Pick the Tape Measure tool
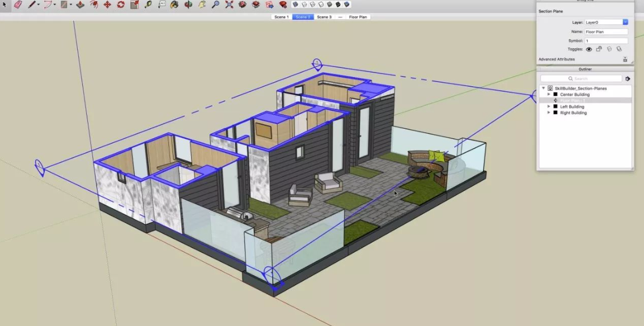Image resolution: width=644 pixels, height=326 pixels. (x=148, y=5)
